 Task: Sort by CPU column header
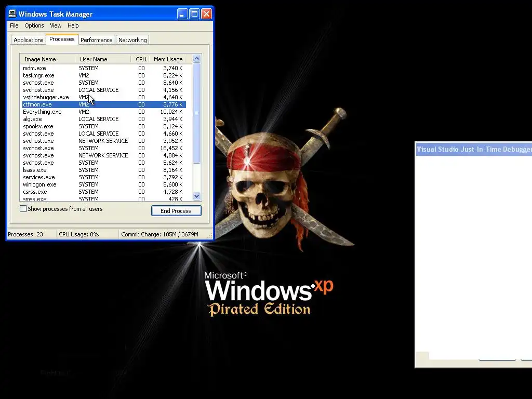140,59
